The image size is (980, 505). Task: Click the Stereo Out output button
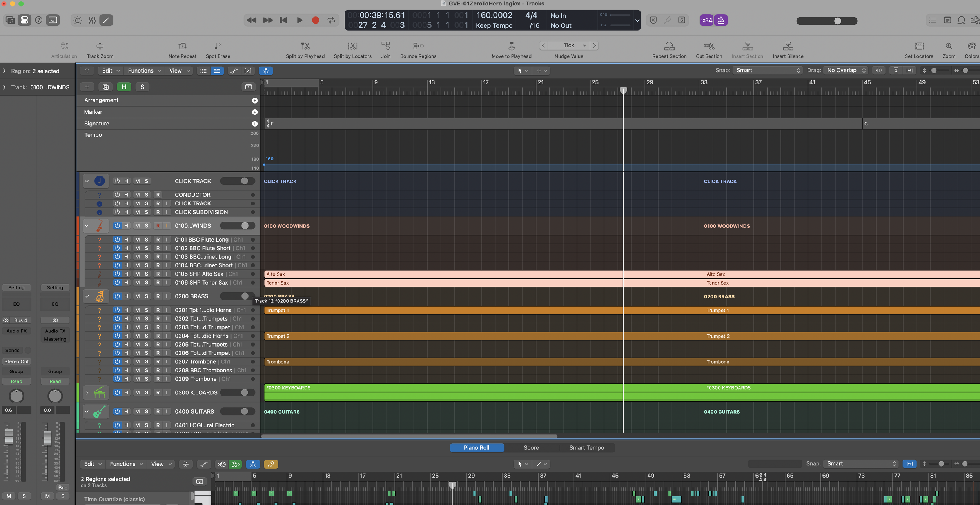[x=16, y=361]
